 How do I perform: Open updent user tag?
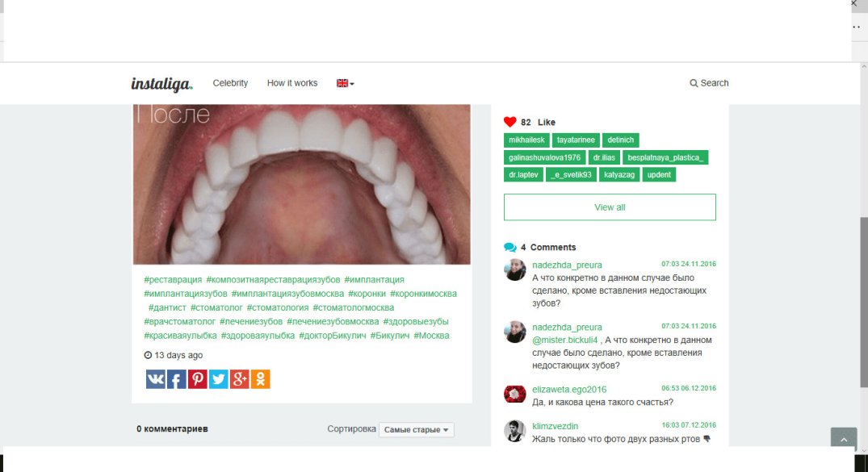[x=659, y=175]
